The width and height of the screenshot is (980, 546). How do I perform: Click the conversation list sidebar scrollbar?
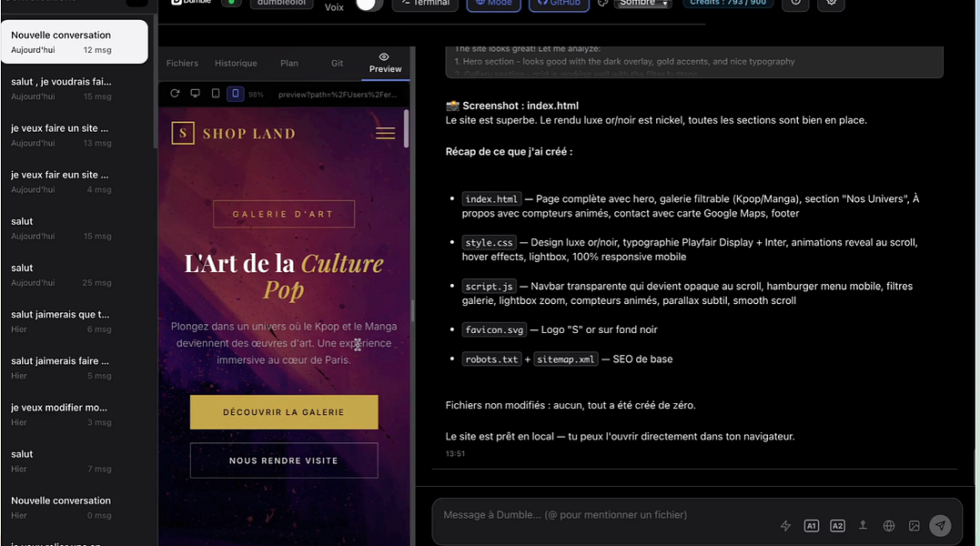[x=155, y=81]
